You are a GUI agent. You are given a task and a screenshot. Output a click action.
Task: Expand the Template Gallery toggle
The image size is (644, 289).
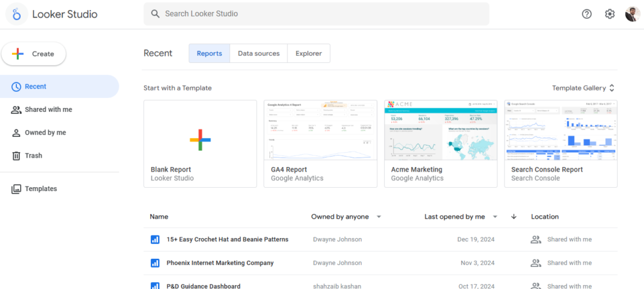click(583, 88)
